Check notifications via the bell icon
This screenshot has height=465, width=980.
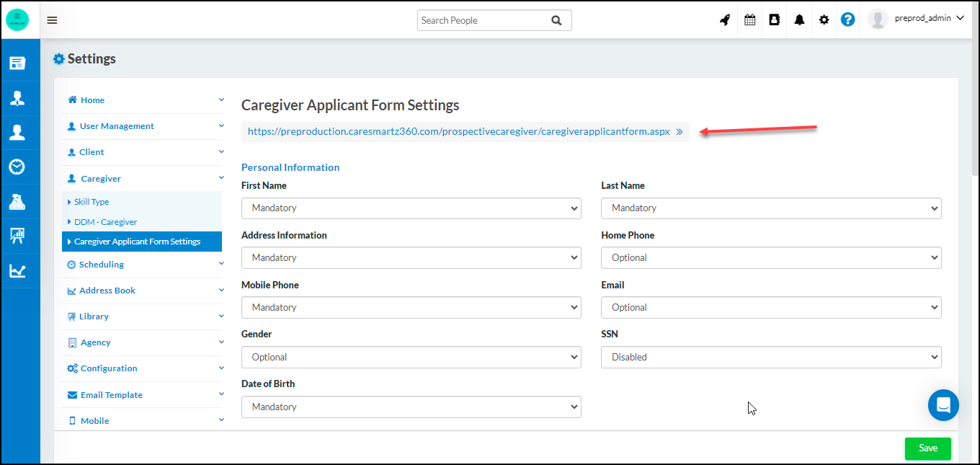pos(799,19)
